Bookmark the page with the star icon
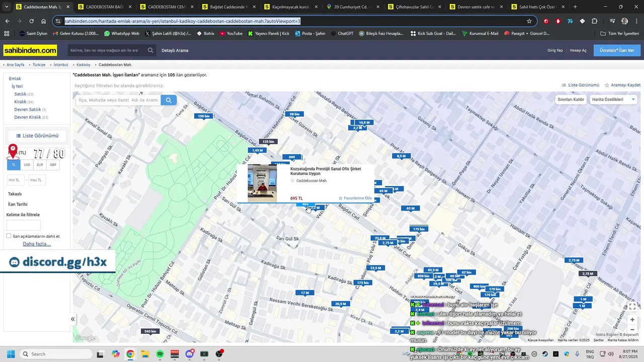 click(529, 21)
